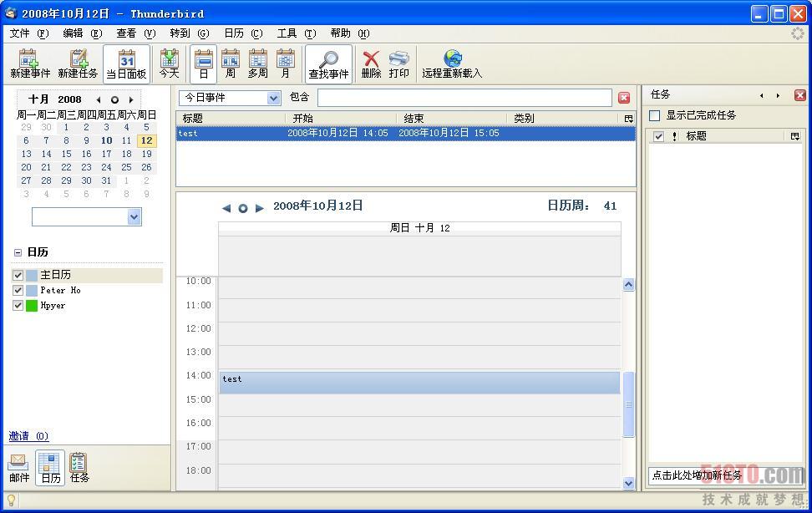Sort events by 标题 column
Image resolution: width=812 pixels, height=513 pixels.
click(x=231, y=119)
